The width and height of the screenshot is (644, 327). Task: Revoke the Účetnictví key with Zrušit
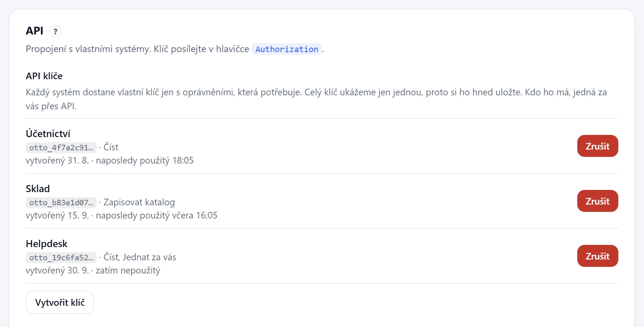pos(597,146)
